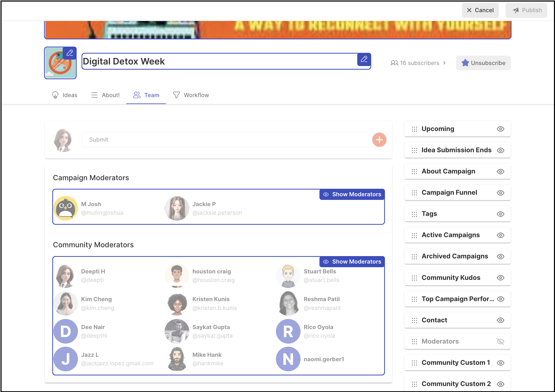Switch to the Workflow tab
This screenshot has height=392, width=555.
pos(191,95)
